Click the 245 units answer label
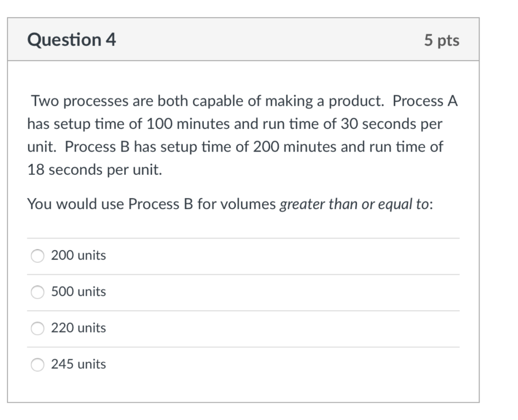The height and width of the screenshot is (420, 518). click(x=78, y=364)
